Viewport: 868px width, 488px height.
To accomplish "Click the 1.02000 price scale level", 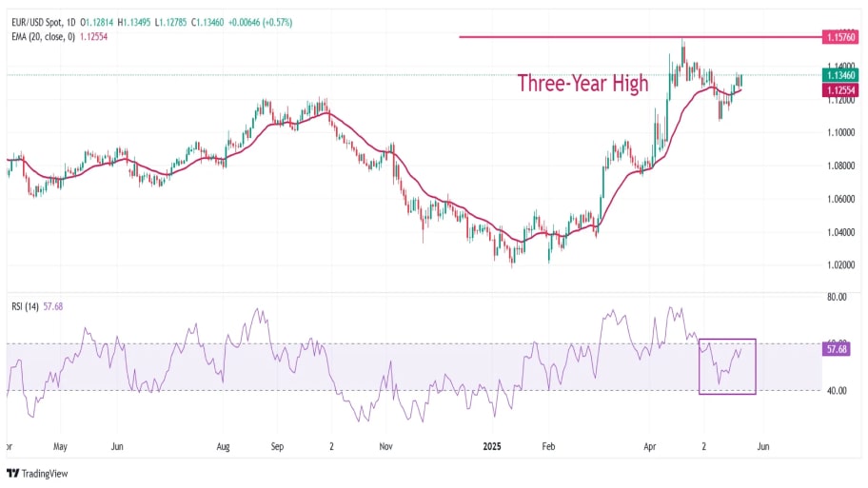I will [840, 265].
